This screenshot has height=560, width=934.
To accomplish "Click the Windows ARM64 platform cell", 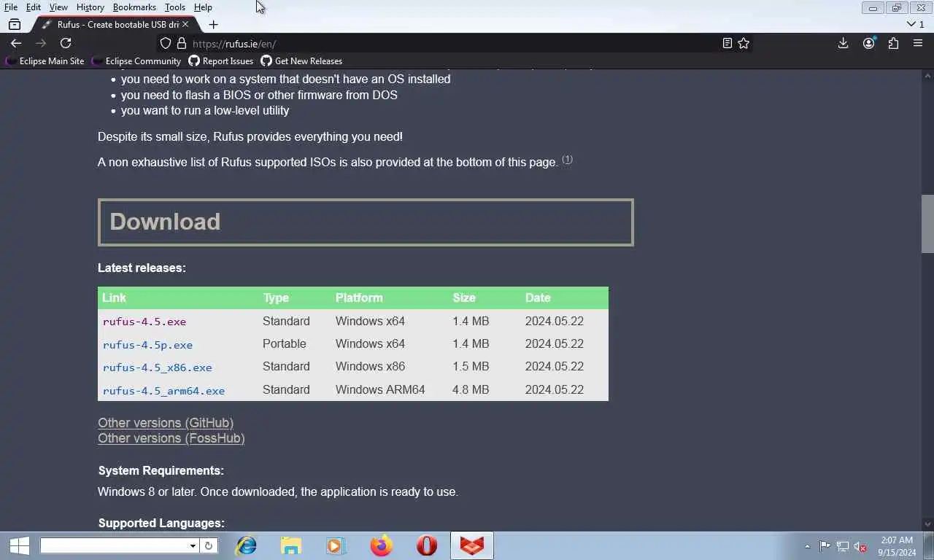I will click(x=380, y=389).
